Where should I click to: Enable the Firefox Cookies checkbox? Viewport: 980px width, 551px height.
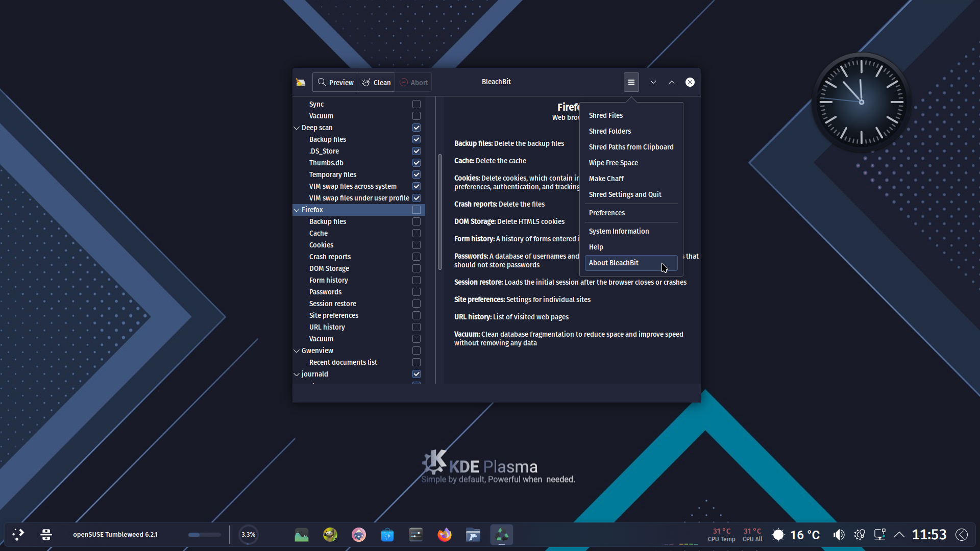pos(416,245)
